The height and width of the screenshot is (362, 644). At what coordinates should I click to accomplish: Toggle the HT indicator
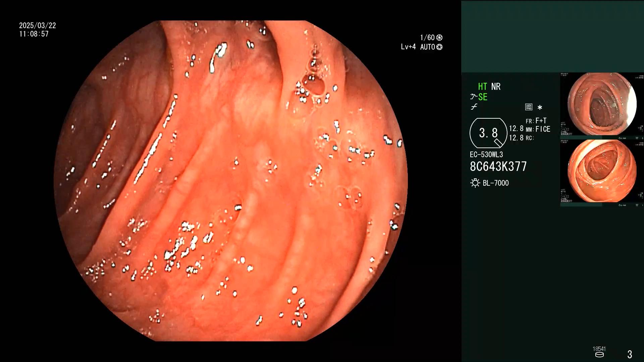482,86
